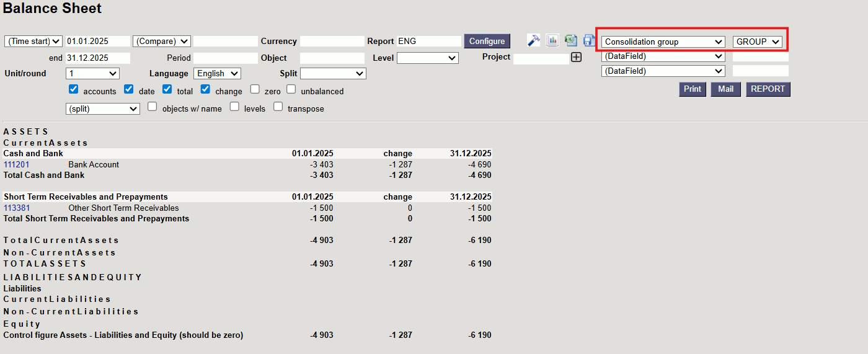The image size is (868, 354).
Task: Click the floppy disk save icon
Action: point(588,40)
